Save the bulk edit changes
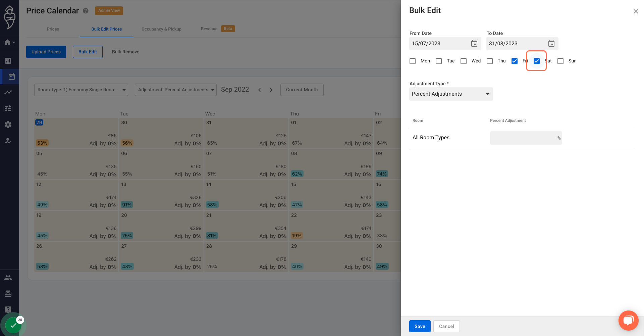 pyautogui.click(x=420, y=326)
